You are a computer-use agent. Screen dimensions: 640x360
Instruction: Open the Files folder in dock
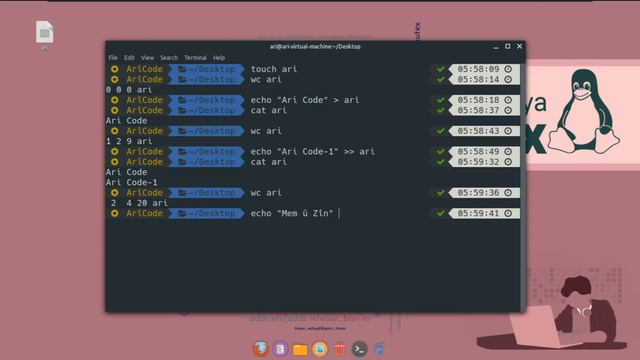coord(300,349)
